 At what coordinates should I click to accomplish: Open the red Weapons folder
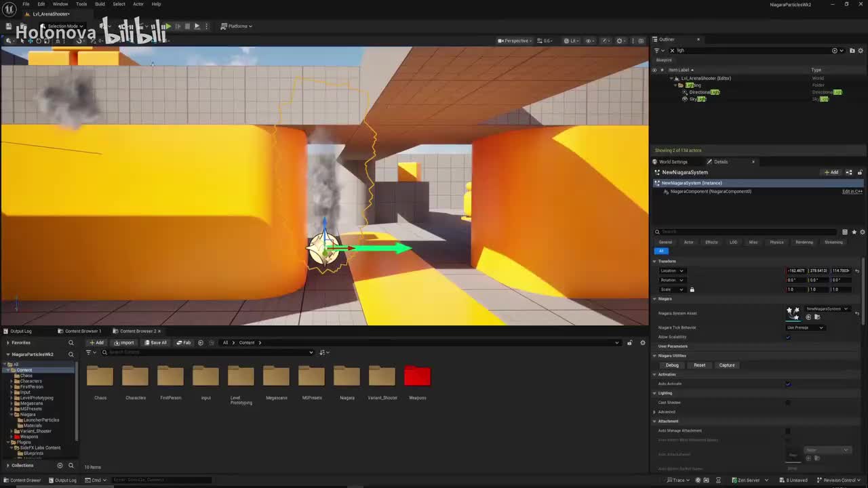pyautogui.click(x=417, y=377)
